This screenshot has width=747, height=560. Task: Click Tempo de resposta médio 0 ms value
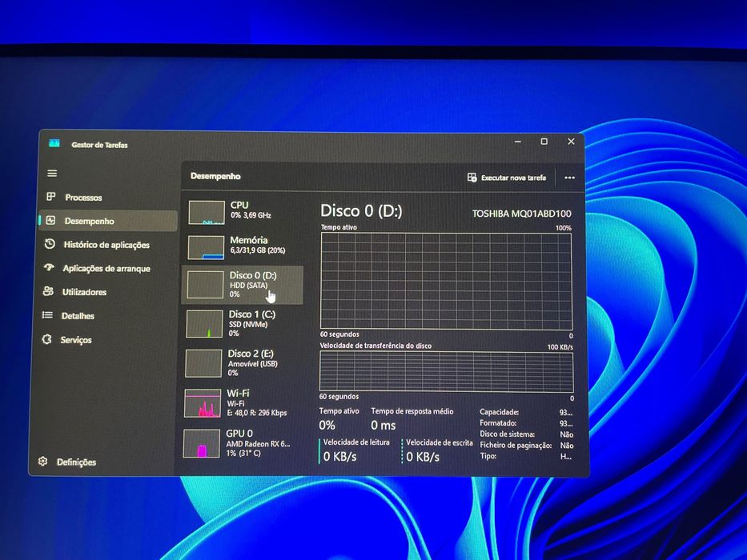(383, 425)
